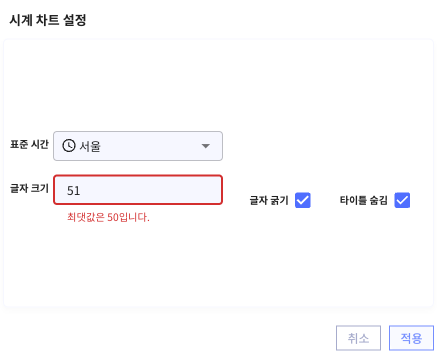Click the 글자 크기 label
The width and height of the screenshot is (438, 362).
(x=29, y=188)
